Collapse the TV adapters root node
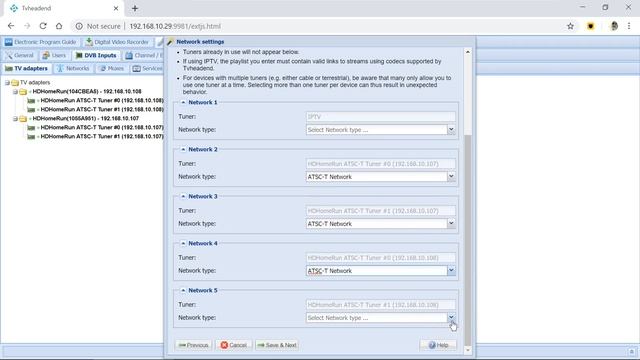Screen dimensions: 640x360 7,83
